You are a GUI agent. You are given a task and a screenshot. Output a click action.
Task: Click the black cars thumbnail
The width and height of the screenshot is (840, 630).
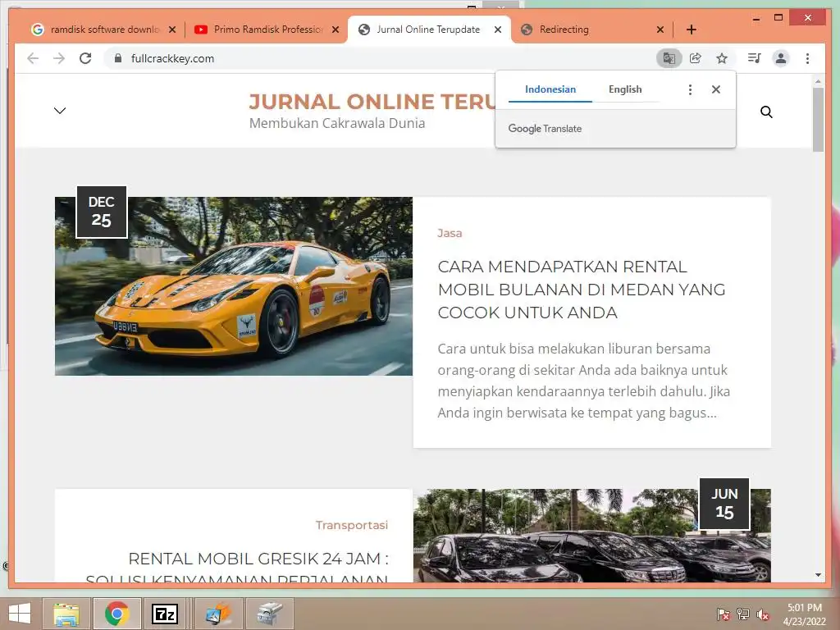click(x=592, y=536)
